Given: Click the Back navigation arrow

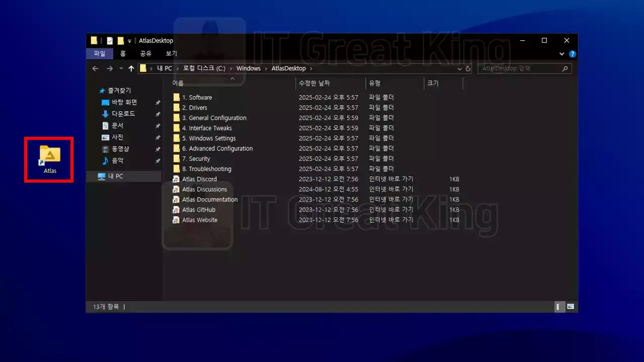Looking at the screenshot, I should (x=96, y=68).
